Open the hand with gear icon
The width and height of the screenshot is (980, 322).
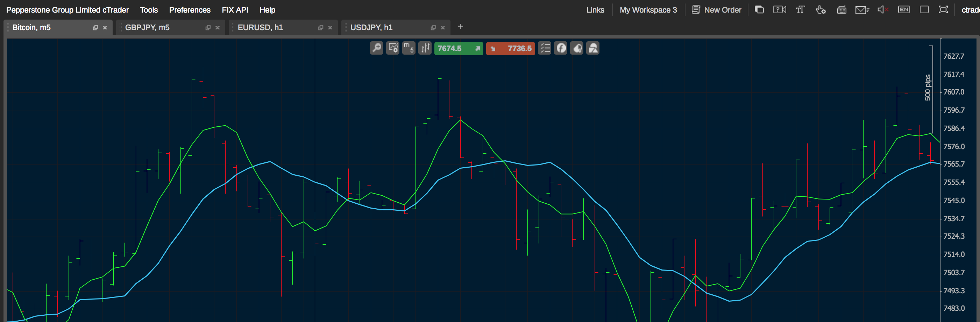pos(821,9)
